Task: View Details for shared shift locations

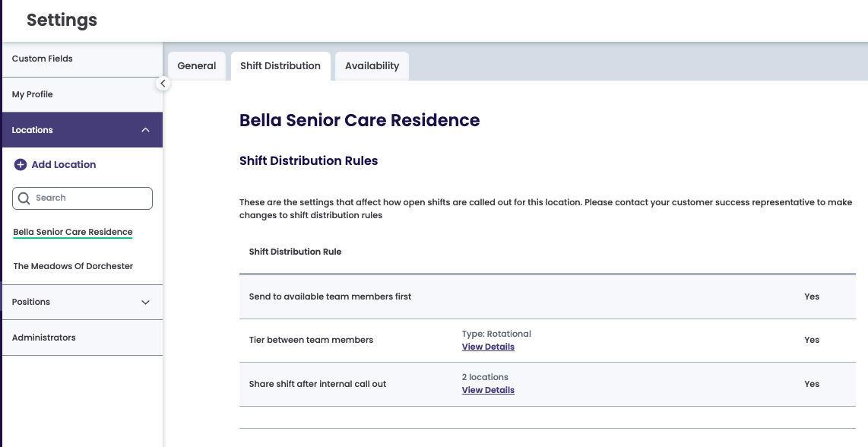Action: pyautogui.click(x=488, y=390)
